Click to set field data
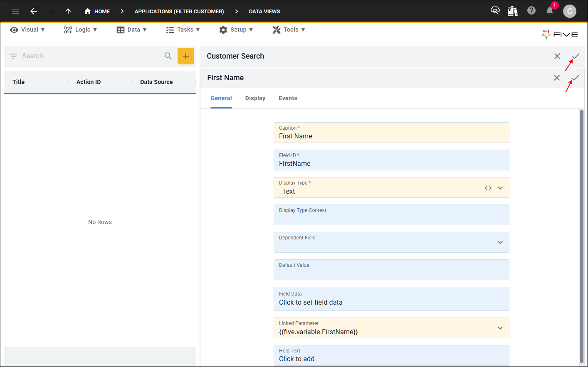Image resolution: width=588 pixels, height=367 pixels. [391, 299]
